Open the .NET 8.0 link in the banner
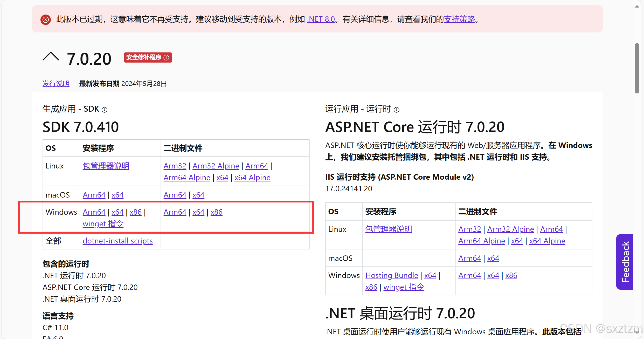Viewport: 644px width, 339px height. (321, 19)
